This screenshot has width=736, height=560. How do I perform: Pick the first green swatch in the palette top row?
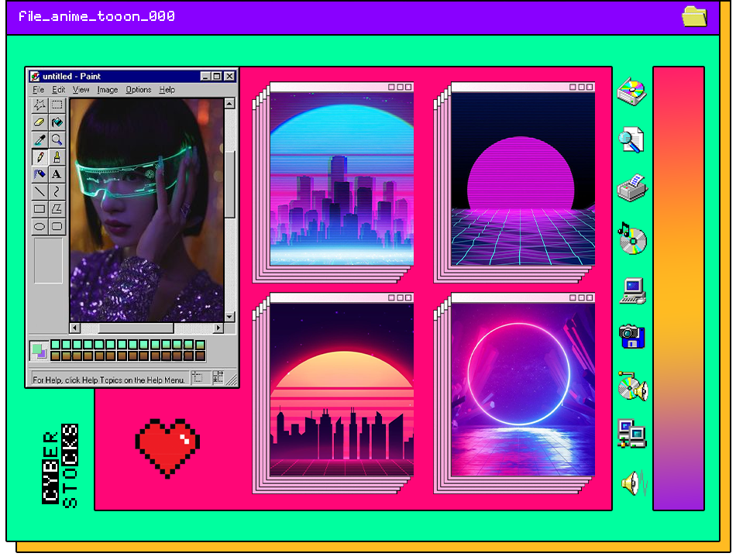pos(55,345)
